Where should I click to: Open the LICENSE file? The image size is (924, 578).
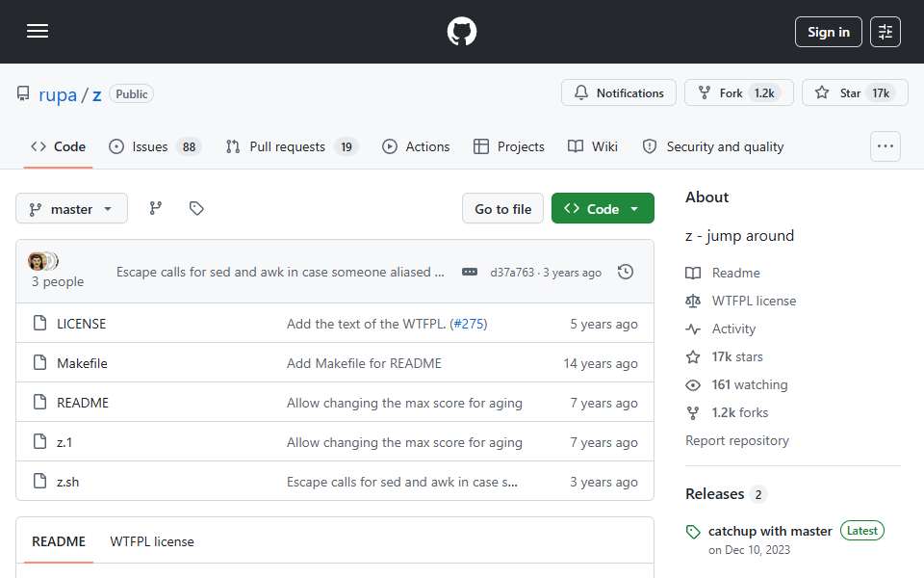[x=81, y=324]
